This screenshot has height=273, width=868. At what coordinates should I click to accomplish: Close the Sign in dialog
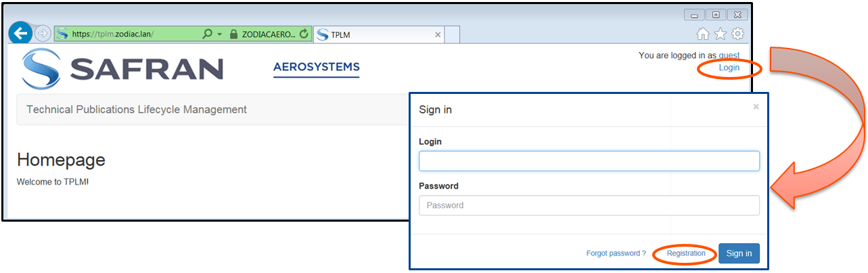pyautogui.click(x=756, y=107)
